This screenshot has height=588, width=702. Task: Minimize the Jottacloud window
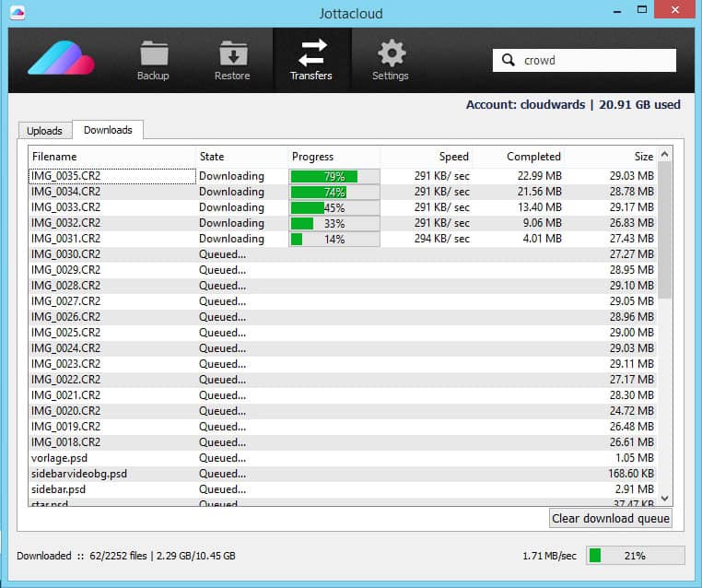click(617, 10)
